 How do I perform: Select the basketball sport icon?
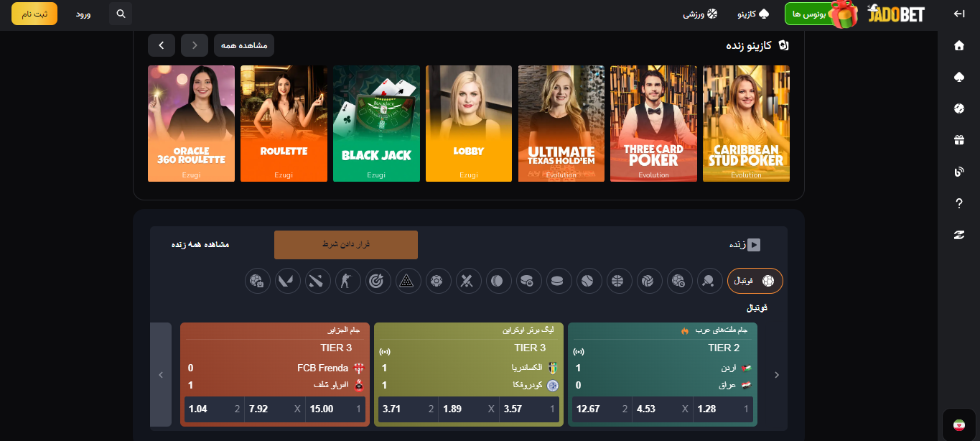tap(617, 281)
